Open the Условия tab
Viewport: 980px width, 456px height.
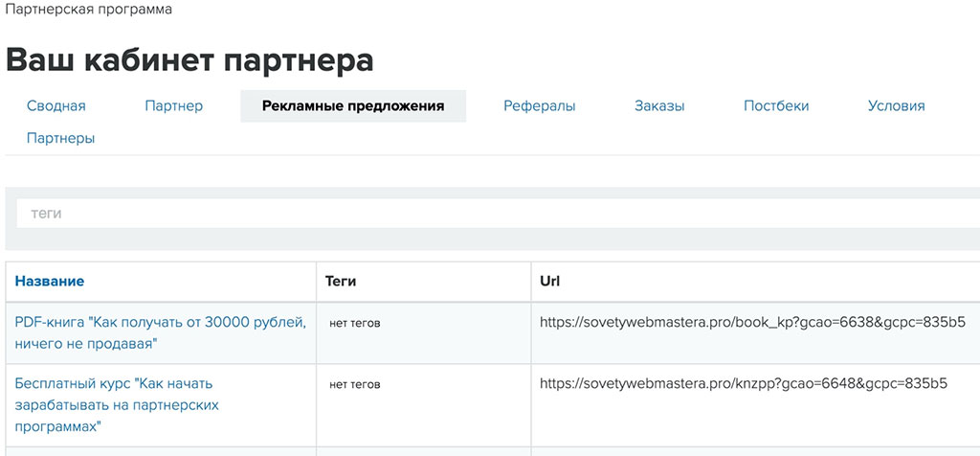point(896,106)
